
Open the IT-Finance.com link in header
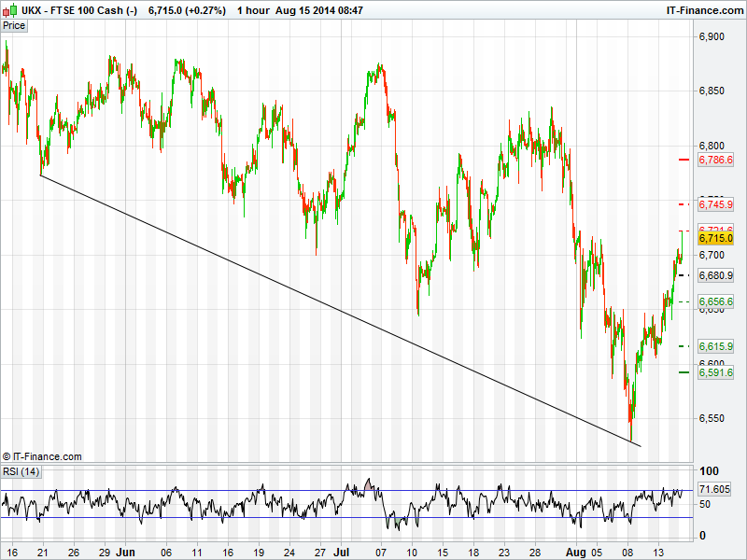tap(704, 10)
